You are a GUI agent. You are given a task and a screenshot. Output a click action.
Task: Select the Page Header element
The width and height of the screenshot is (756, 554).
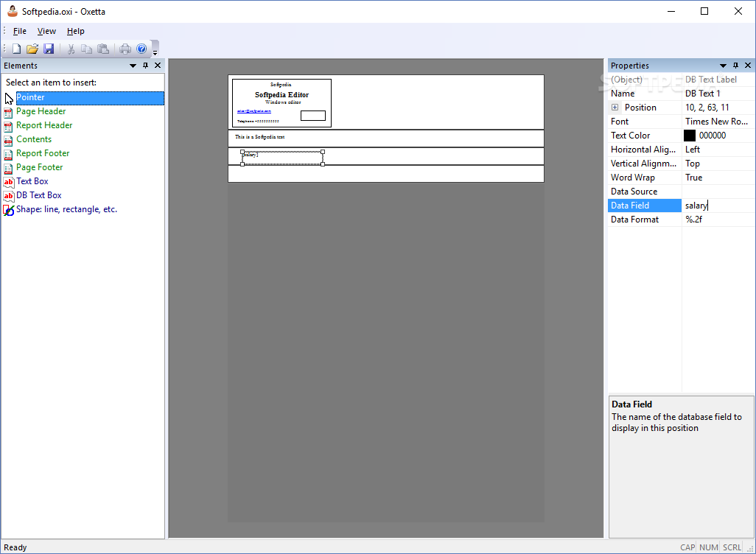(x=41, y=111)
